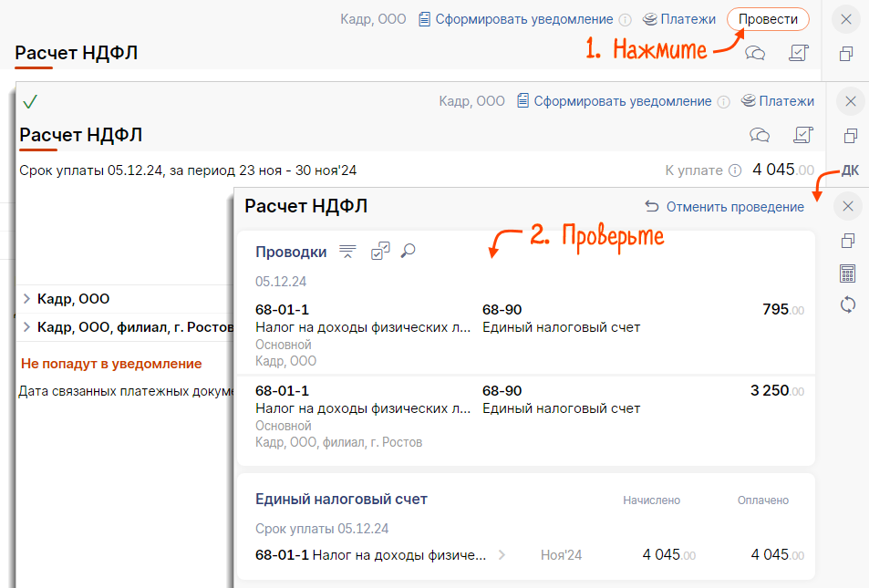Screen dimensions: 869x588
Task: Click the Проводки section heading
Action: (x=291, y=252)
